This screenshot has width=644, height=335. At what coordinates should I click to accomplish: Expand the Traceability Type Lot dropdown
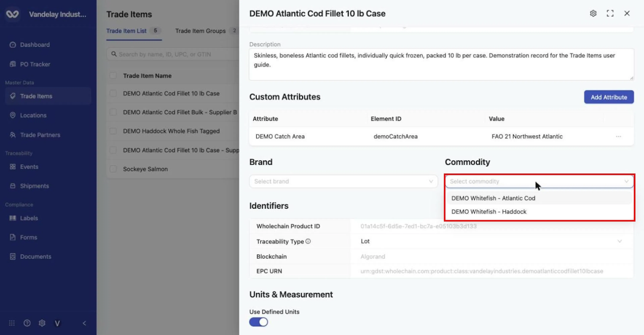[x=492, y=241]
